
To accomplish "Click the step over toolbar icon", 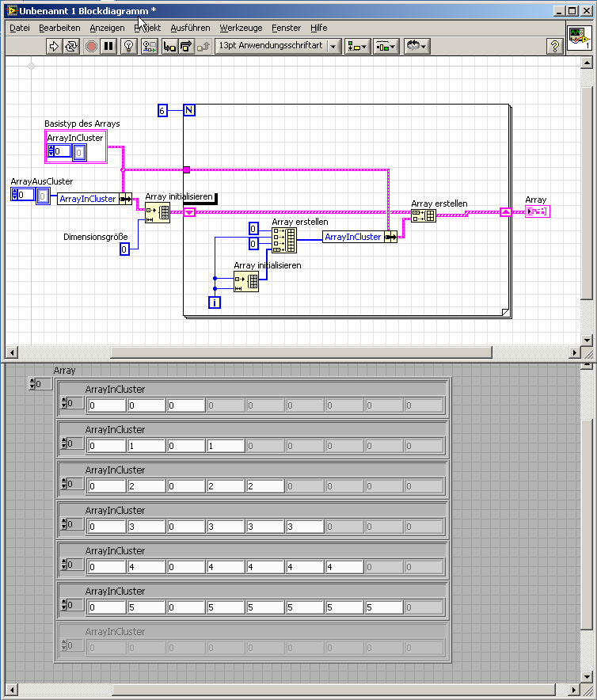I will (x=186, y=46).
